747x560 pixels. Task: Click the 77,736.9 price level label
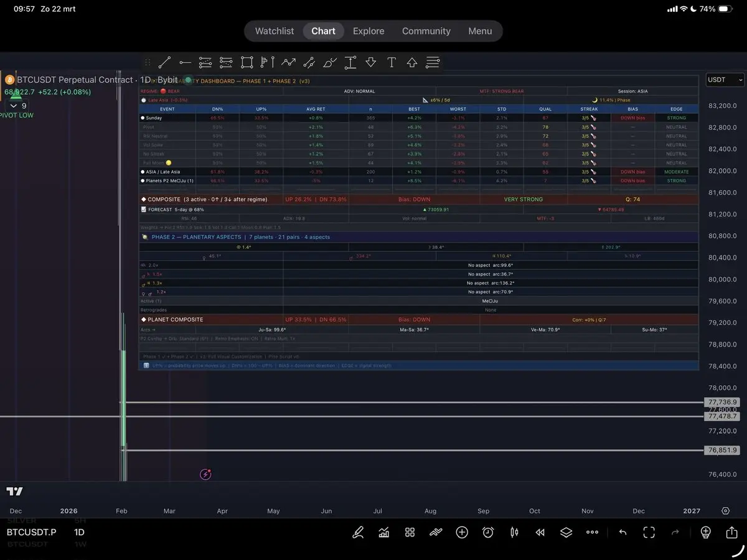721,403
